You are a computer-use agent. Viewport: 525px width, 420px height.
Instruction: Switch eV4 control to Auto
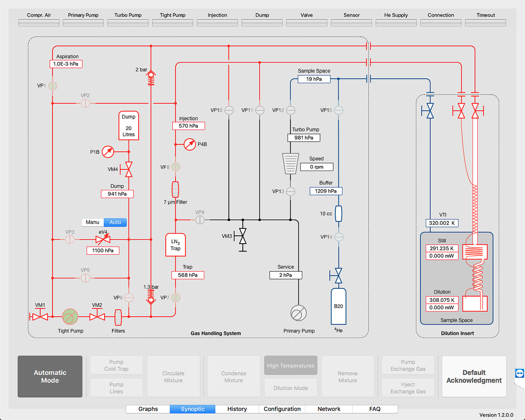pos(115,222)
